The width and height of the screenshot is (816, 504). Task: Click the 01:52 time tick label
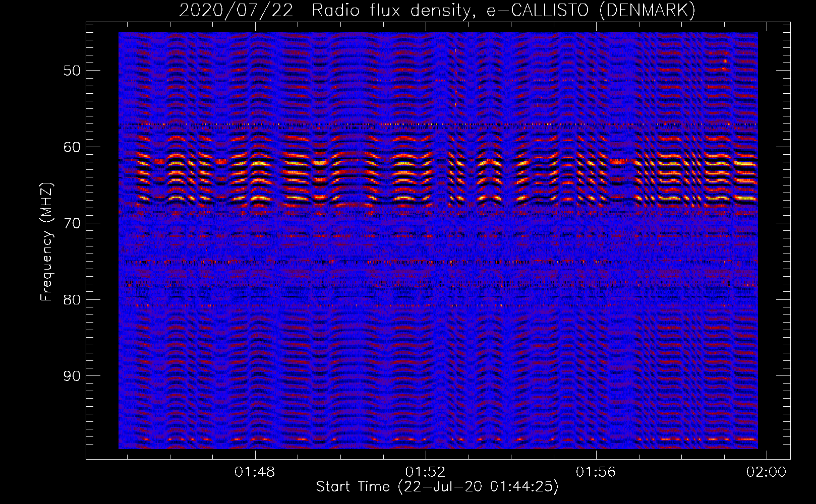pos(426,472)
